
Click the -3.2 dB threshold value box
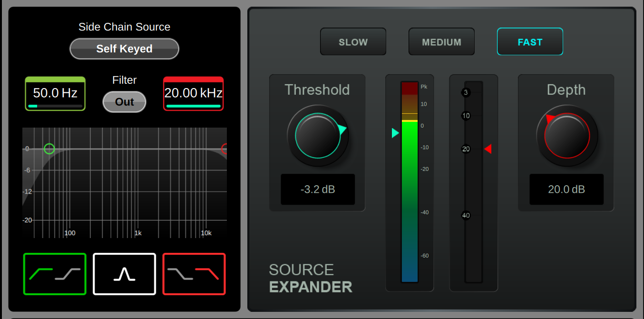(318, 189)
